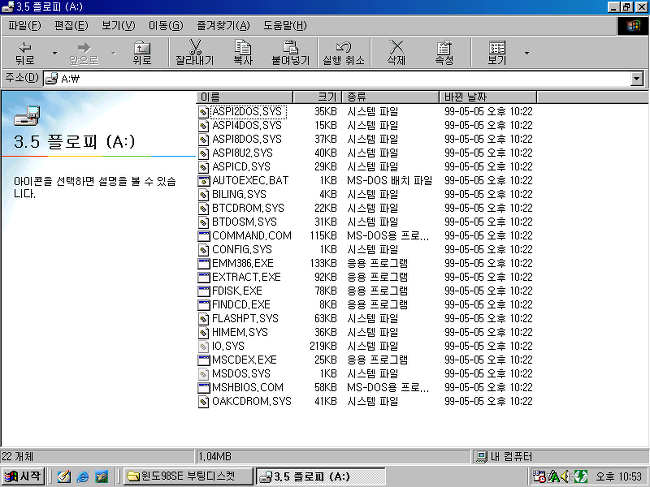Select the EMM386.EXE program icon

(203, 264)
